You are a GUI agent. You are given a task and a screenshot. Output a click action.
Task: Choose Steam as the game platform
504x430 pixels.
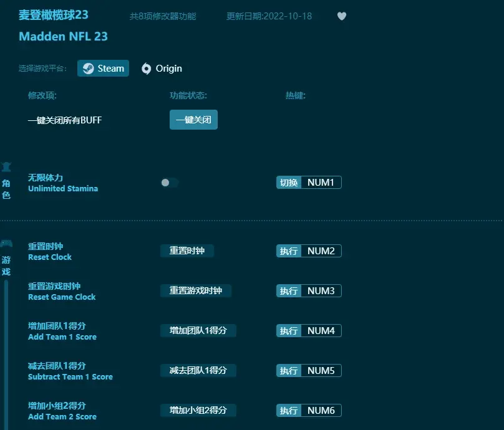(x=103, y=69)
